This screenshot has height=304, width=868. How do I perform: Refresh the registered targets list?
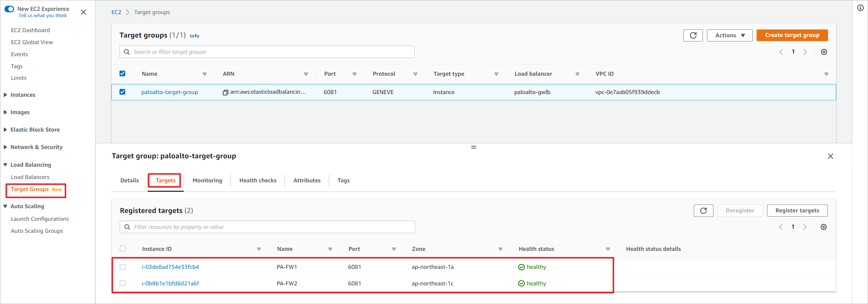click(703, 211)
